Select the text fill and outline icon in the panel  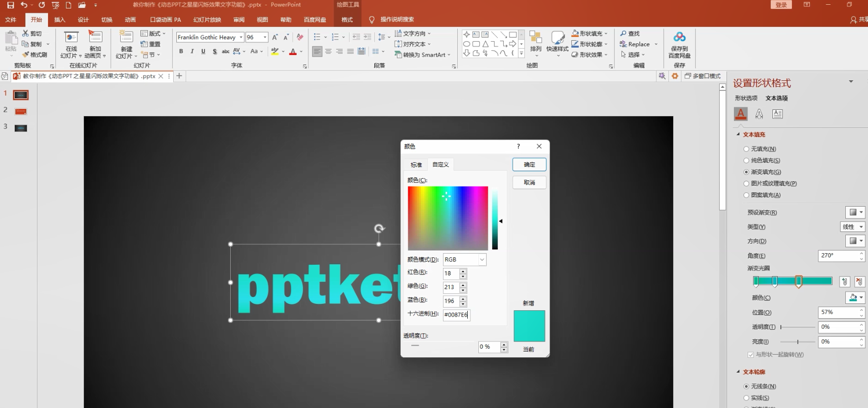click(741, 113)
